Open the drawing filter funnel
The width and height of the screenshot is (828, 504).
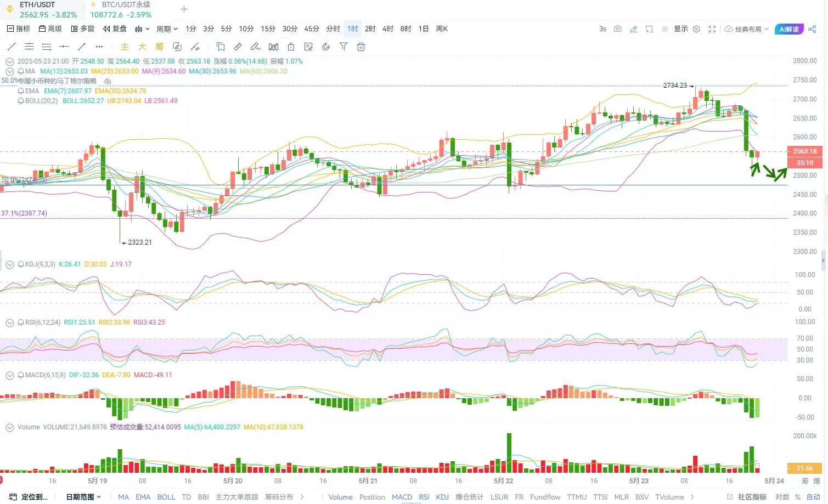[343, 47]
